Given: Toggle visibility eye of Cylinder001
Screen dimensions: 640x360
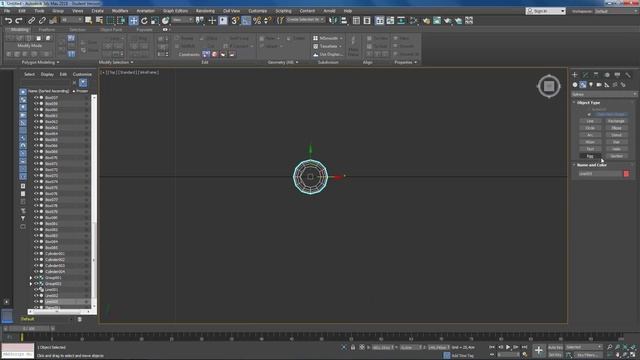Looking at the screenshot, I should click(36, 253).
